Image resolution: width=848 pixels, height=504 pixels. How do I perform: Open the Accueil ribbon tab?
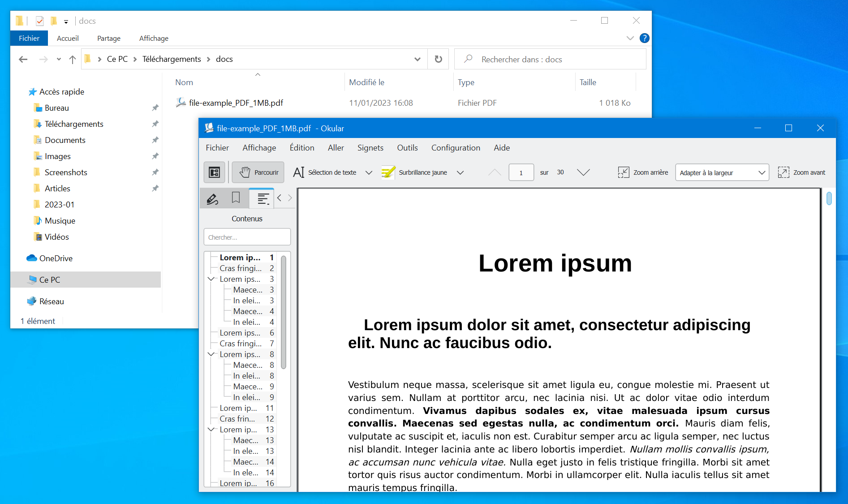coord(68,39)
